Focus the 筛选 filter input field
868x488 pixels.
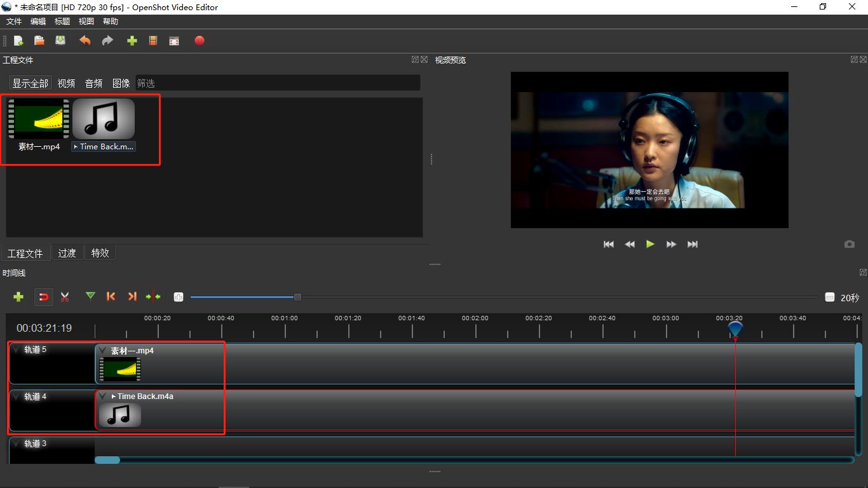pos(278,83)
